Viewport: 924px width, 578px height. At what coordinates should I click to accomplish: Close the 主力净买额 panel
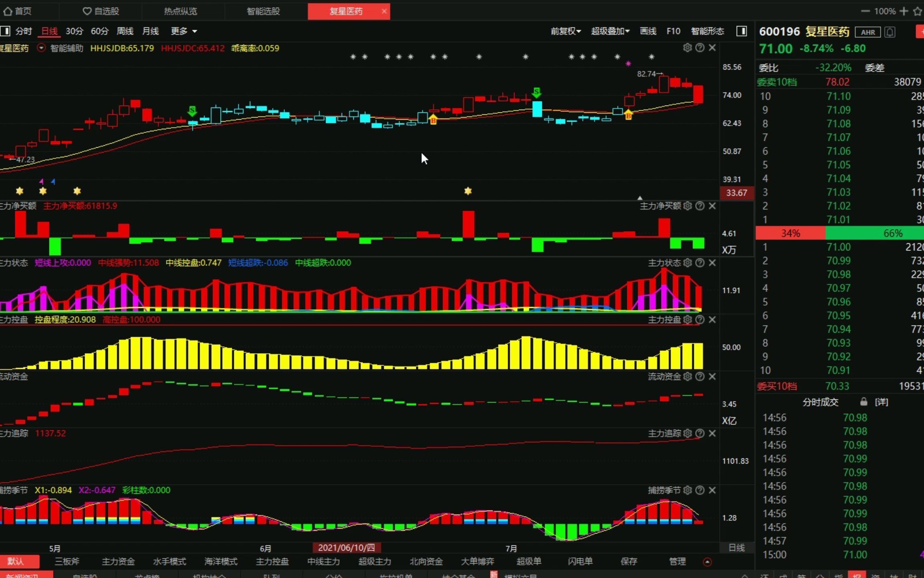(x=712, y=206)
